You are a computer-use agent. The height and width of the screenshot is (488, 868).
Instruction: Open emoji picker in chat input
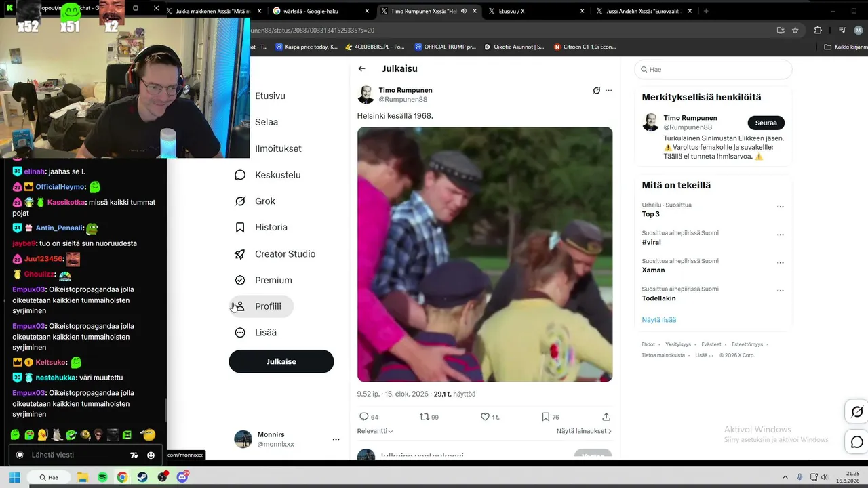[151, 455]
